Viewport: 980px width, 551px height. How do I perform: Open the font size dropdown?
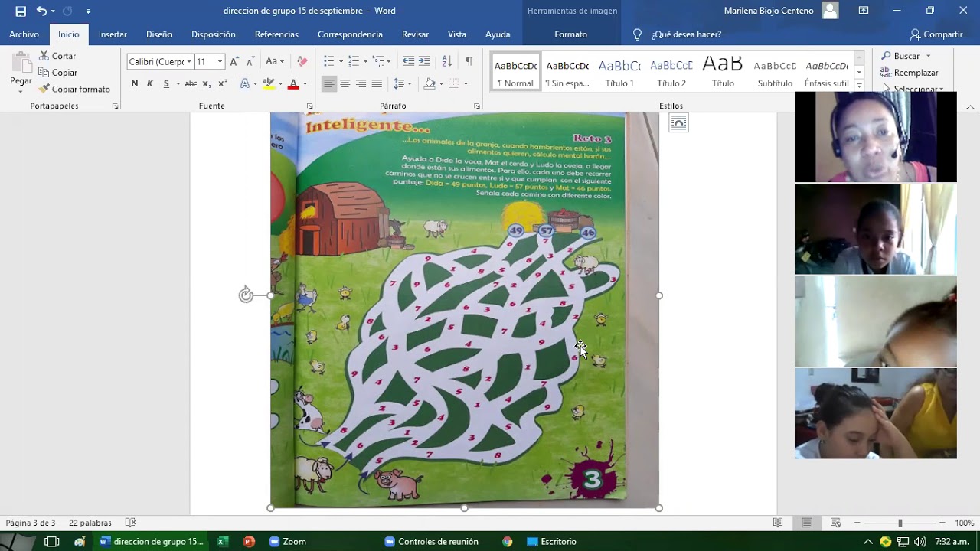tap(220, 61)
